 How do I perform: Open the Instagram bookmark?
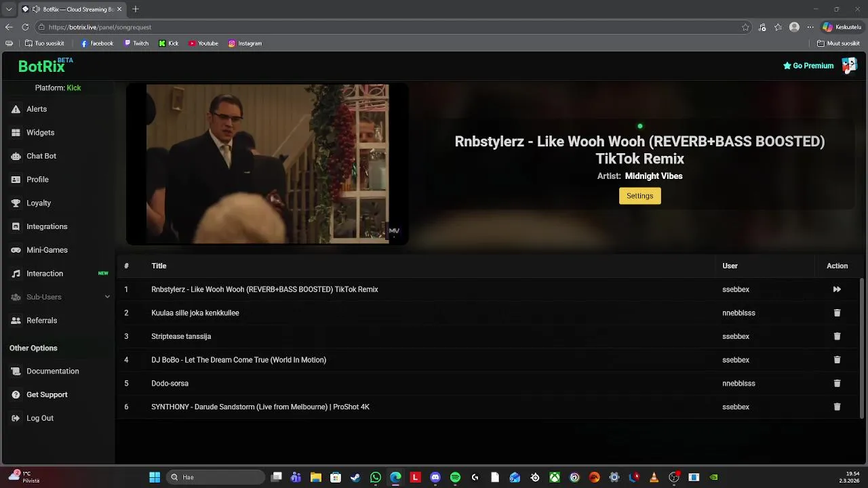click(245, 43)
